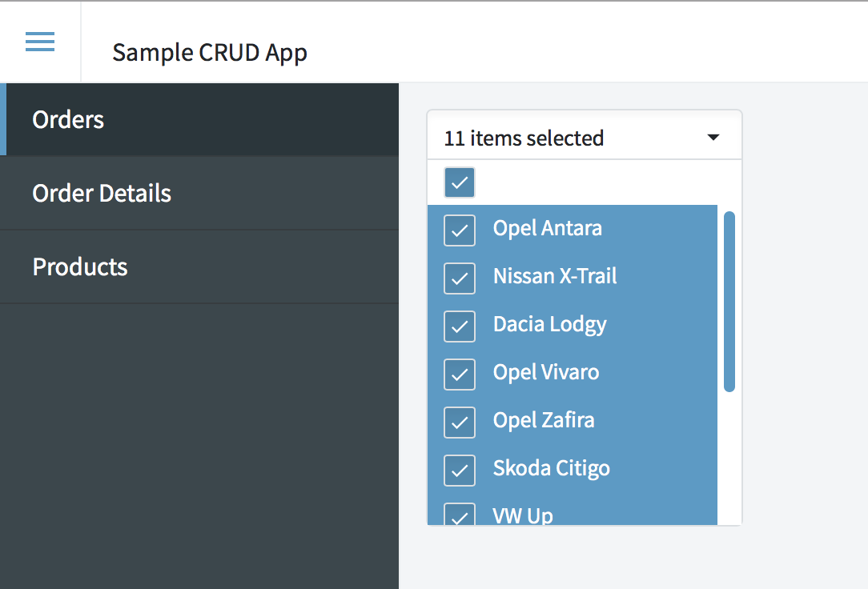Click the hamburger menu icon
This screenshot has width=868, height=589.
[40, 41]
